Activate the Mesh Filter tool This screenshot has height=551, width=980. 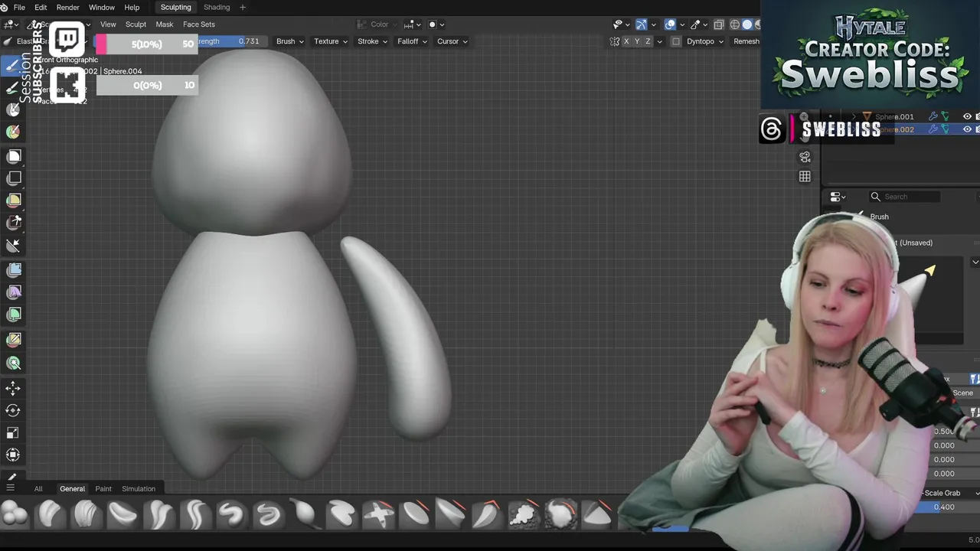[13, 269]
